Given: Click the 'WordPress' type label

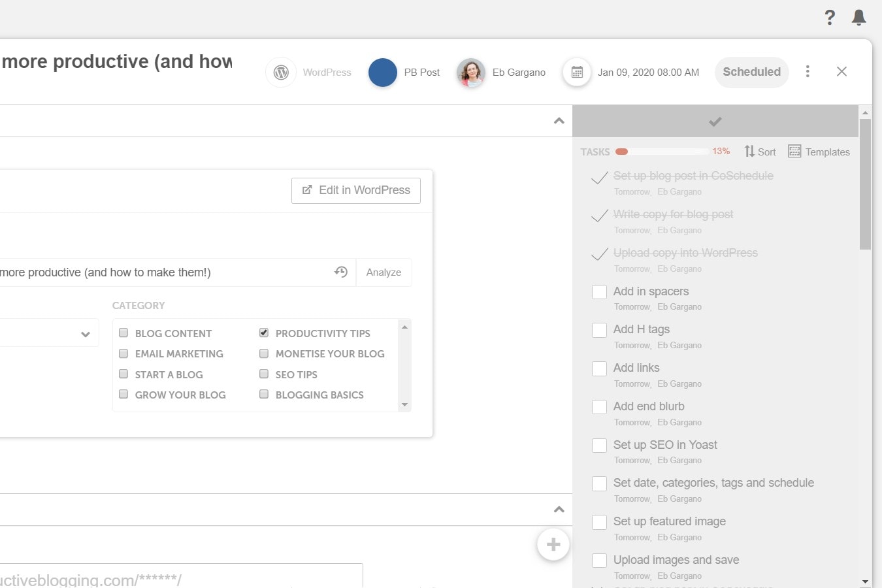Looking at the screenshot, I should (x=327, y=73).
